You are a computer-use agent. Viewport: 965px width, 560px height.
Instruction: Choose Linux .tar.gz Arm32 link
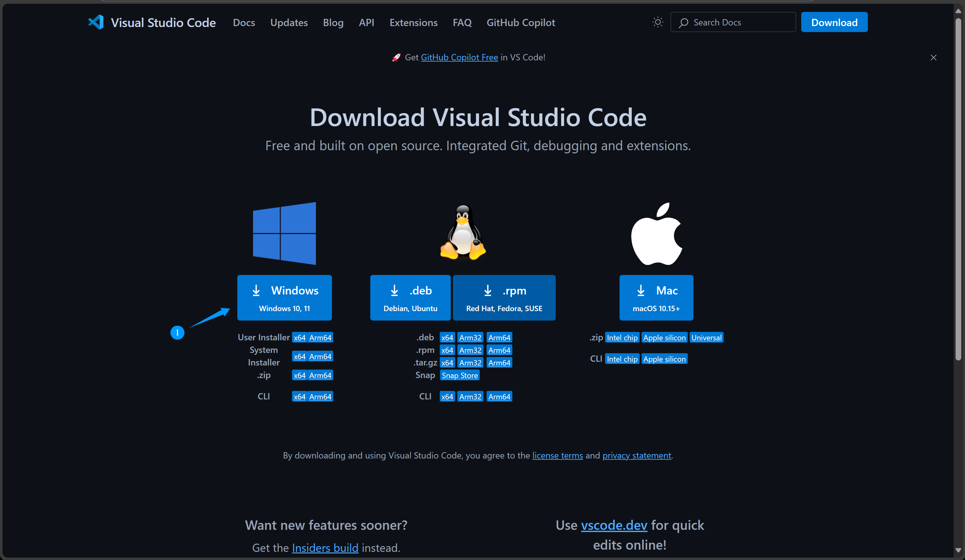click(x=470, y=363)
